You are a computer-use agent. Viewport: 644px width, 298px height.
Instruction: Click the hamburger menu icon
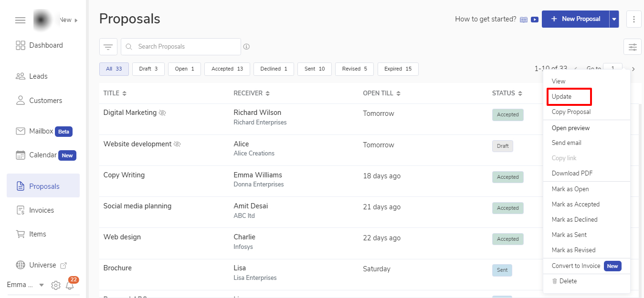pos(20,20)
